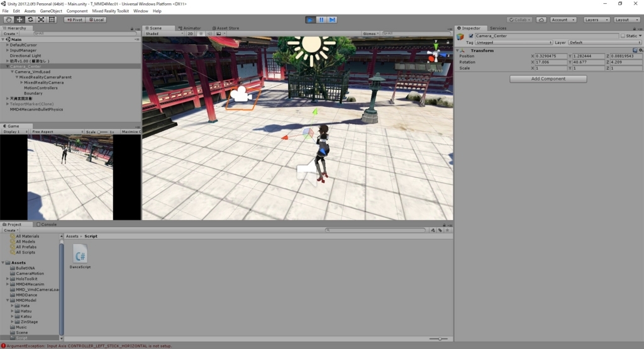This screenshot has height=349, width=644.
Task: Open the MMD4Mecanim folder
Action: tap(30, 284)
